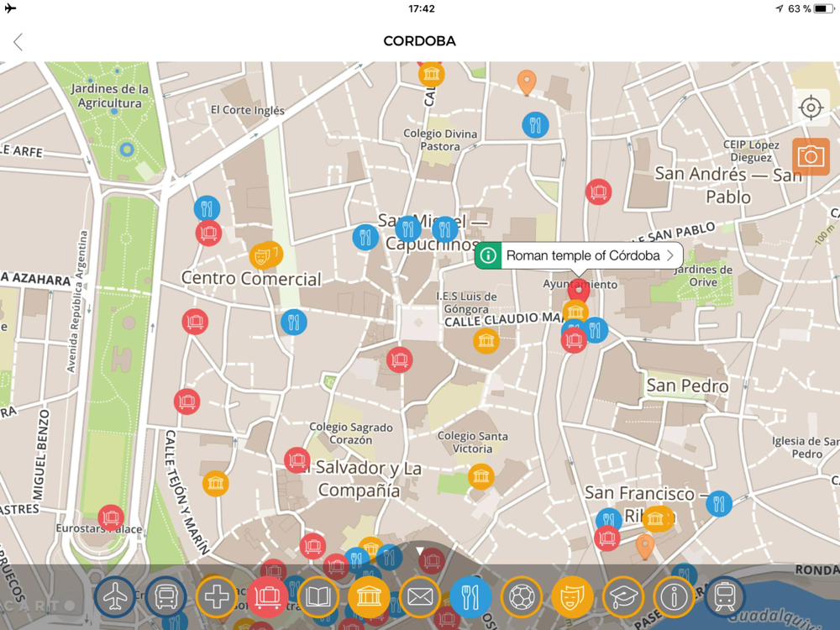This screenshot has height=630, width=840.
Task: Toggle the airport filter in bottom bar
Action: coord(115,596)
